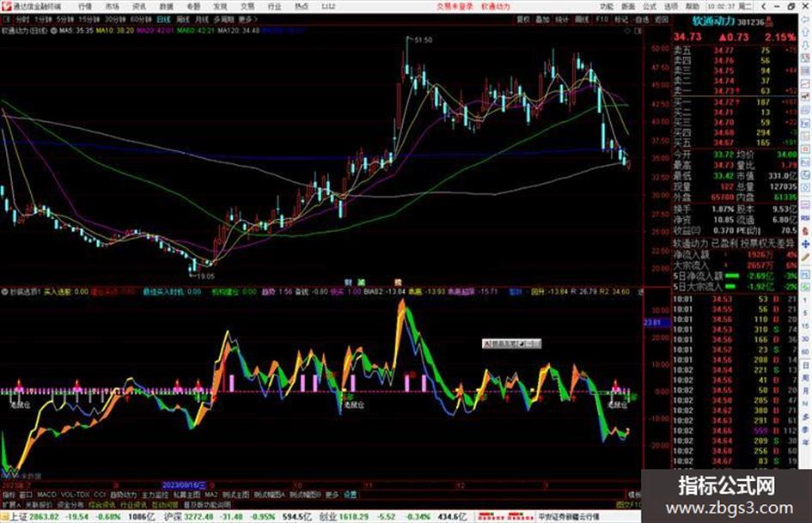The width and height of the screenshot is (812, 523).
Task: Open the 多周期 multi-period view
Action: coord(223,19)
